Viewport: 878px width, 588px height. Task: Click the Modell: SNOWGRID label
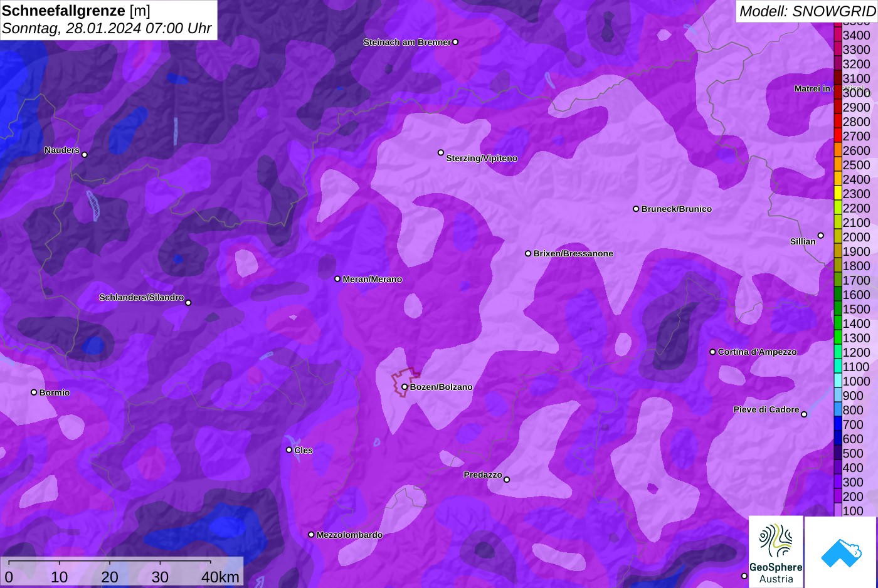point(807,11)
